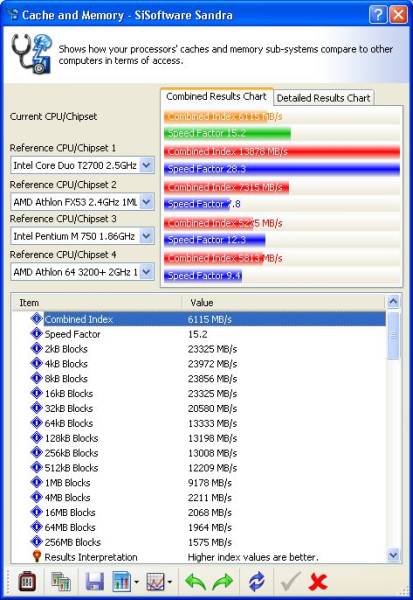Image resolution: width=413 pixels, height=600 pixels.
Task: Click the green back arrow
Action: (196, 582)
